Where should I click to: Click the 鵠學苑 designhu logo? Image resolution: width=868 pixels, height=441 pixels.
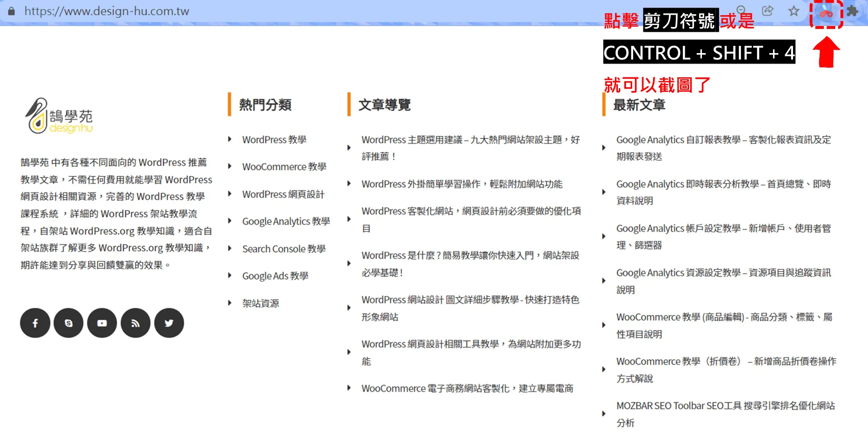(x=59, y=116)
